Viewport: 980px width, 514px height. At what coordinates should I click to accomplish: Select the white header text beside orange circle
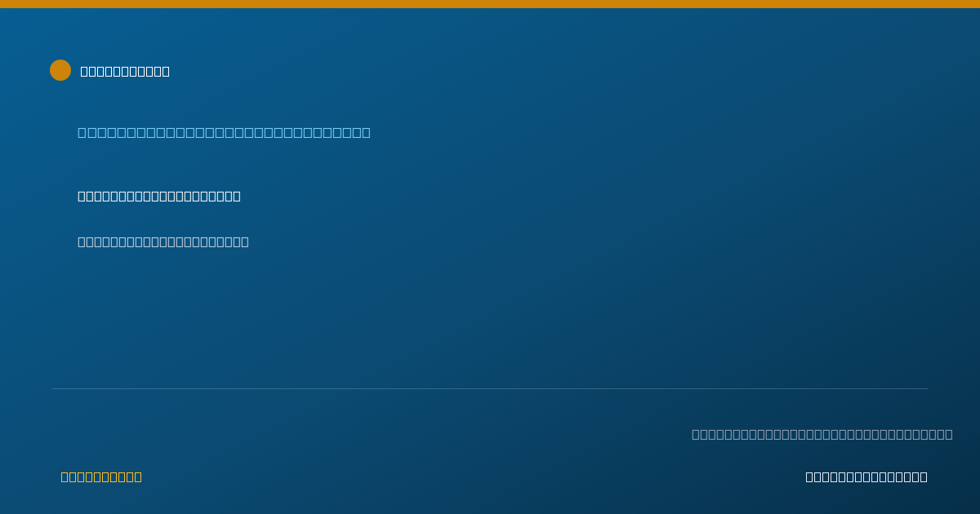(x=125, y=71)
